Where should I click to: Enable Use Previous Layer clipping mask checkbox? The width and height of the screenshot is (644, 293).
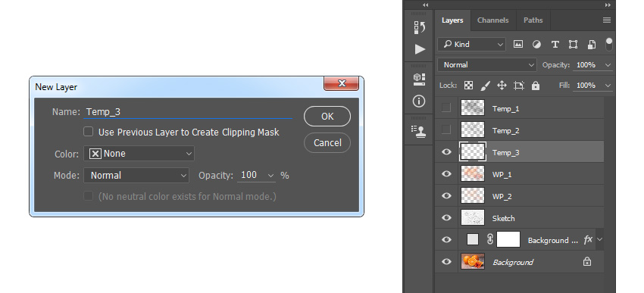pos(89,132)
